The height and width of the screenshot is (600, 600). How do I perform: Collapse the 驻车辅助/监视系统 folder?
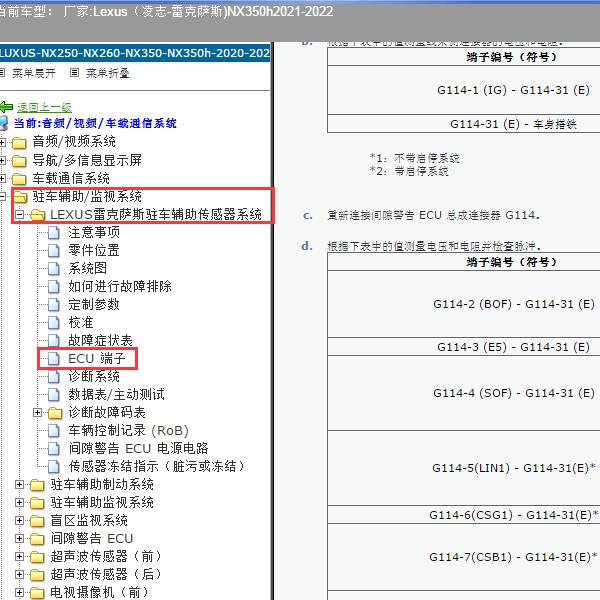click(x=2, y=197)
